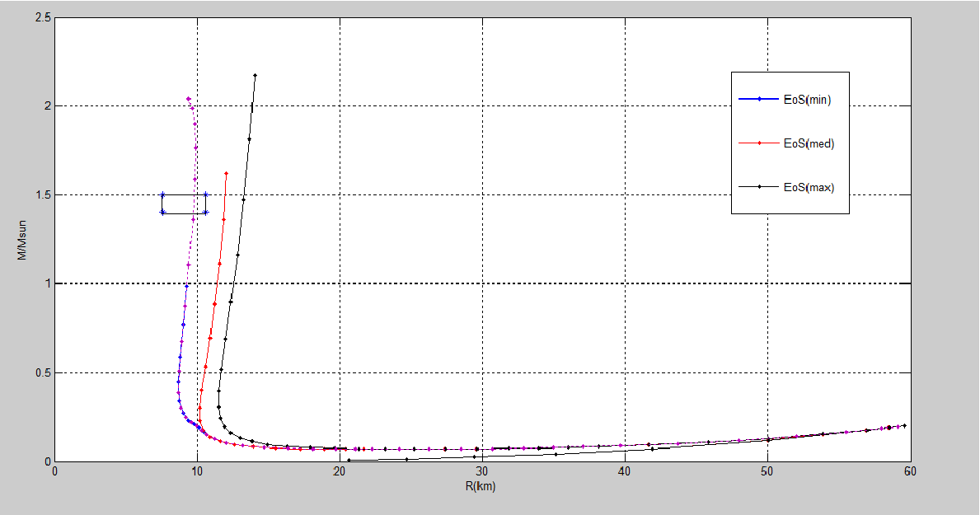Click the x-axis tick label 10

pos(198,472)
